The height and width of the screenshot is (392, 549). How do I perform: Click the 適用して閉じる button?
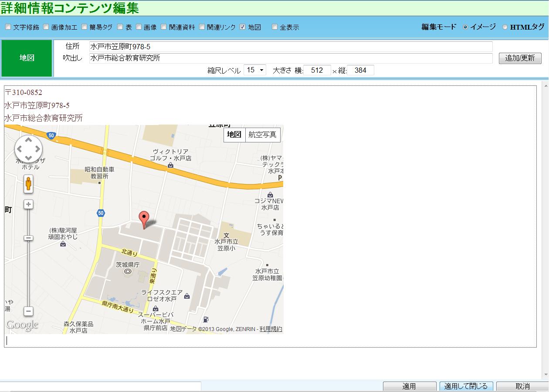[466, 386]
